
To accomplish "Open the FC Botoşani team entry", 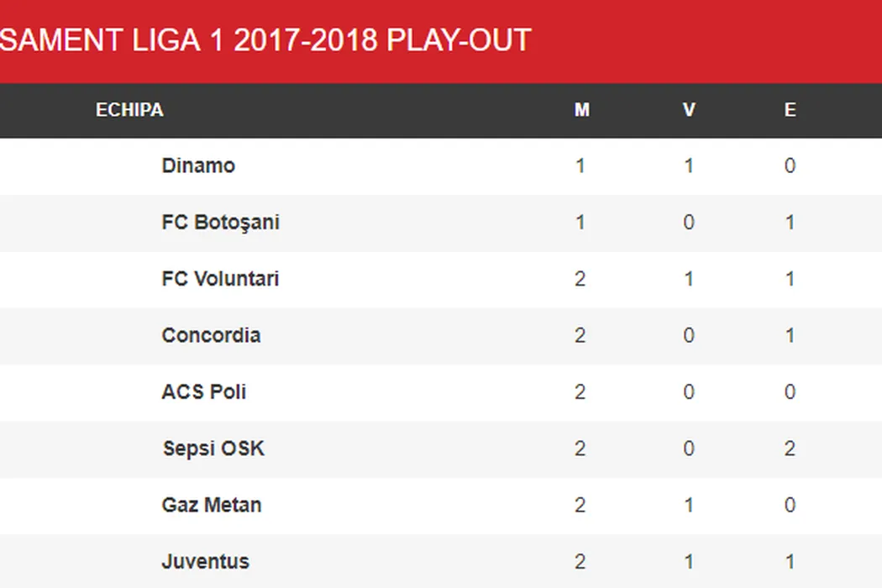I will coord(220,223).
